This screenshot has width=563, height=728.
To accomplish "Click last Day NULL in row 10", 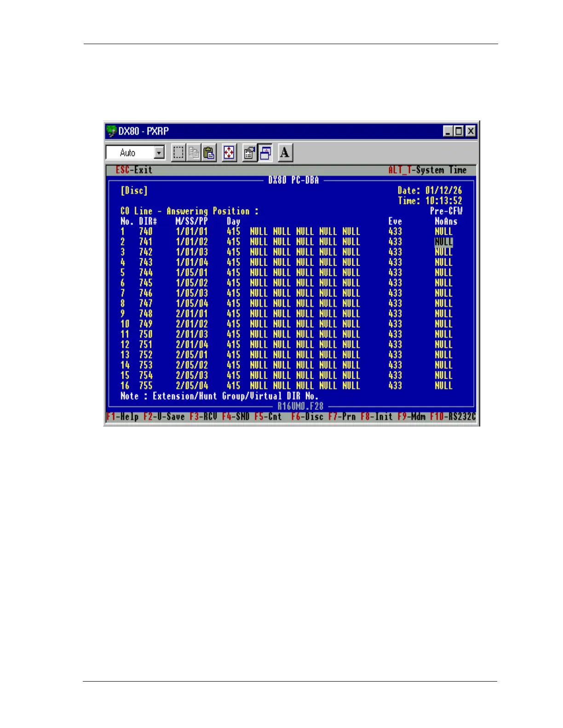I will tap(351, 324).
